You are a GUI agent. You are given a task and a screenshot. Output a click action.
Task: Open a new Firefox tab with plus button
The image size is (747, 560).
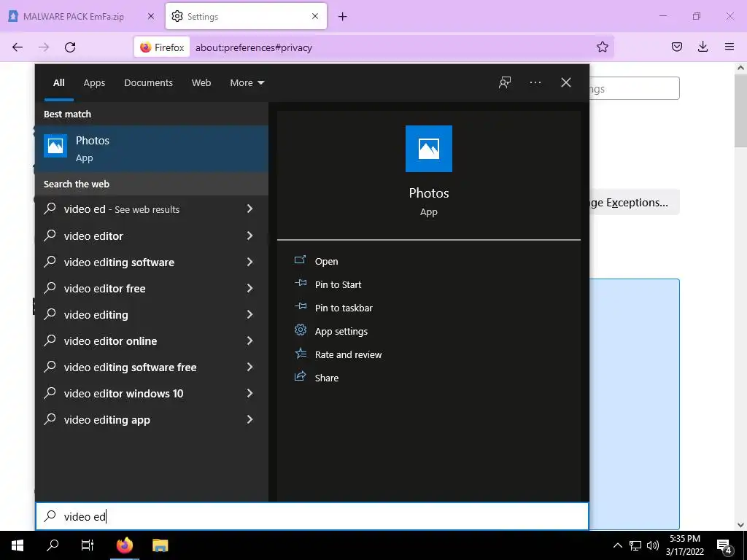pos(343,17)
